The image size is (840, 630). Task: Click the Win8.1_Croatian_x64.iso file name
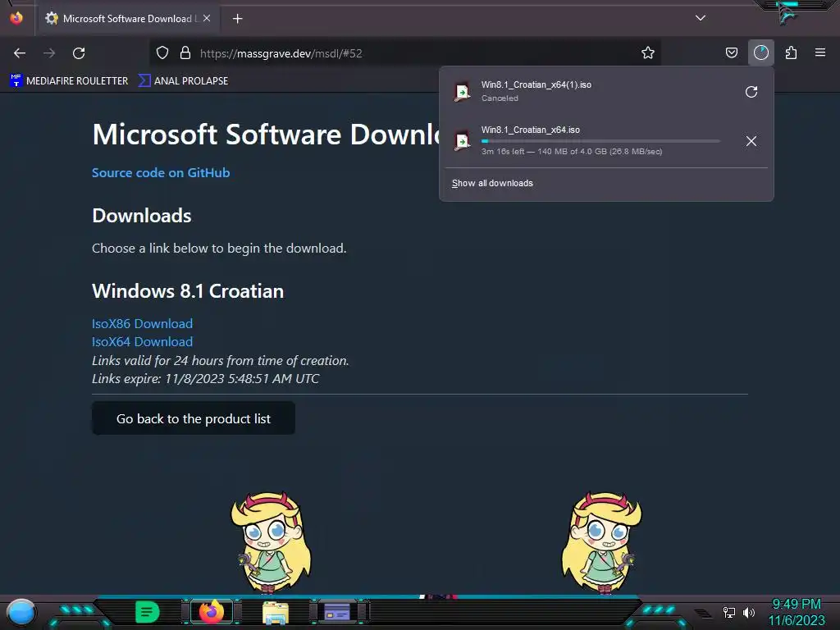531,130
